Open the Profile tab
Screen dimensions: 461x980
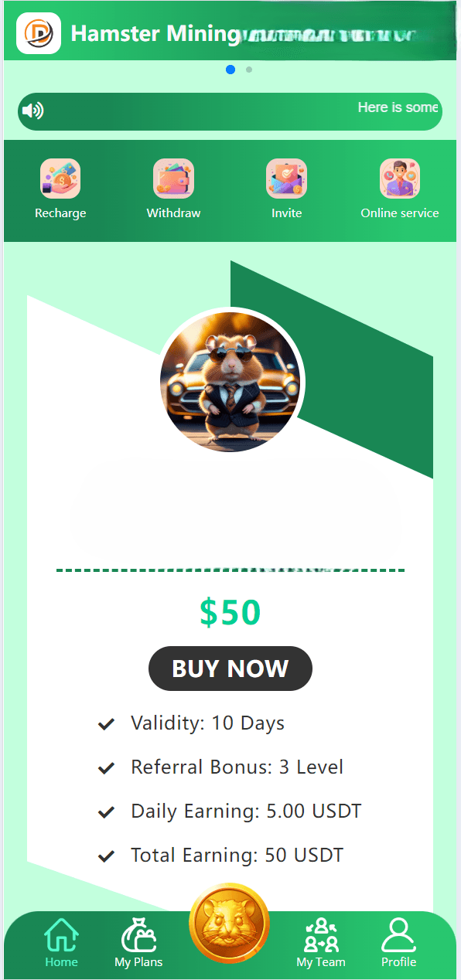coord(398,942)
